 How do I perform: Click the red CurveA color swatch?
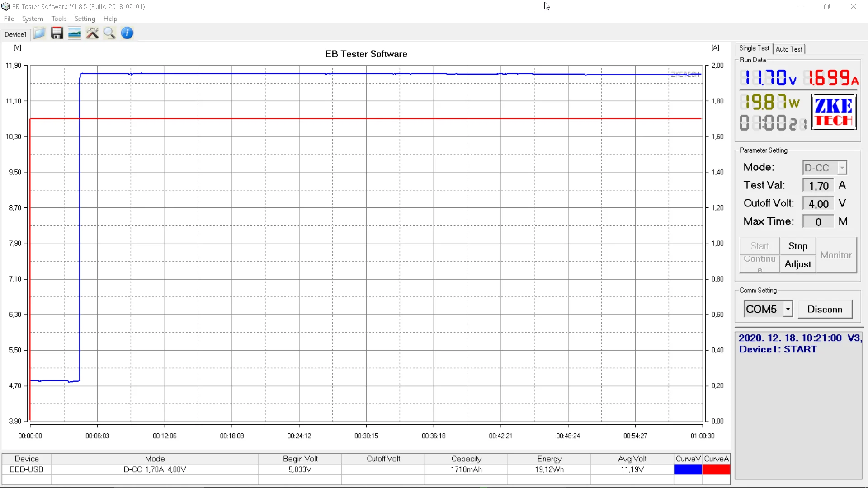coord(716,469)
